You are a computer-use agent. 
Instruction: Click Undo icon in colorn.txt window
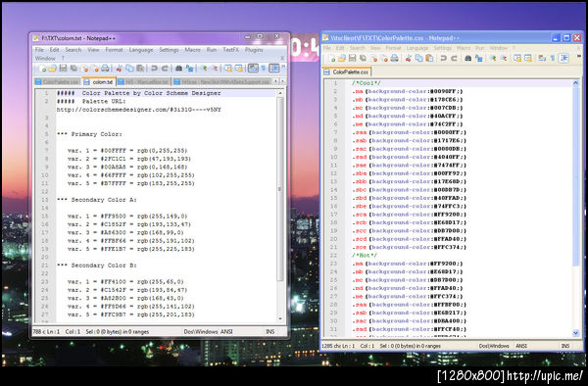[x=154, y=69]
